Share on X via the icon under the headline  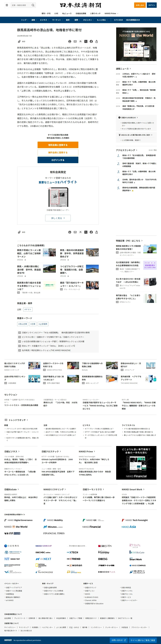86,42
